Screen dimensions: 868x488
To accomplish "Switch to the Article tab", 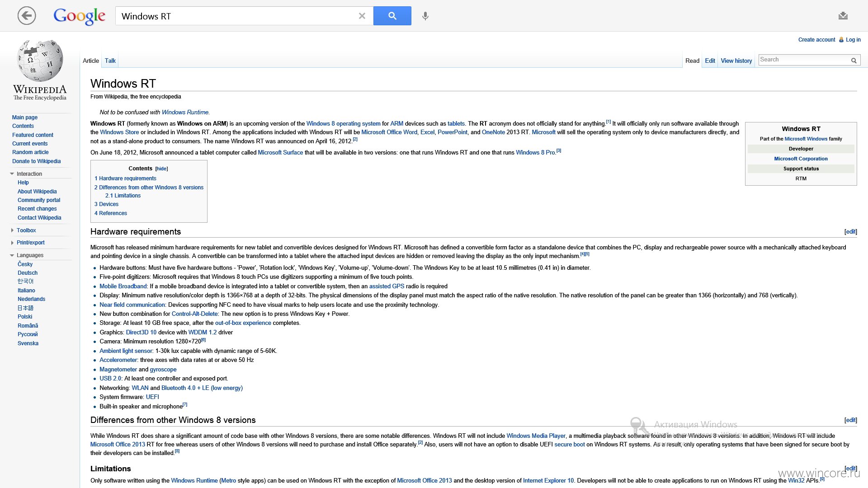I will point(90,61).
